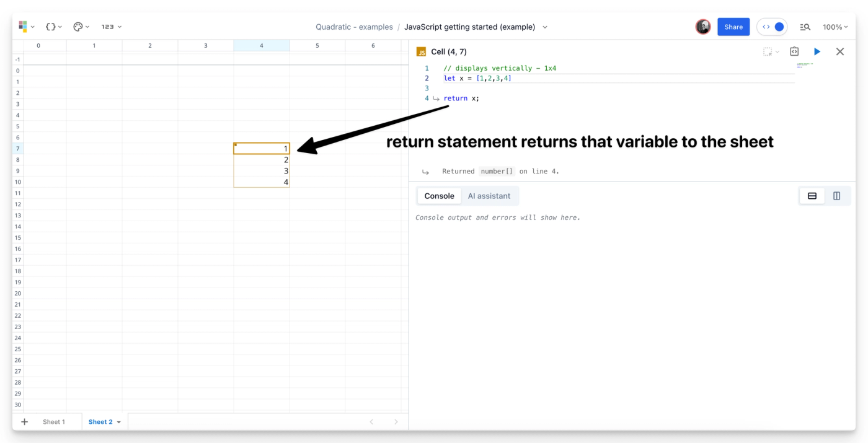This screenshot has width=868, height=443.
Task: Select the Sheet 2 tab
Action: click(x=100, y=422)
